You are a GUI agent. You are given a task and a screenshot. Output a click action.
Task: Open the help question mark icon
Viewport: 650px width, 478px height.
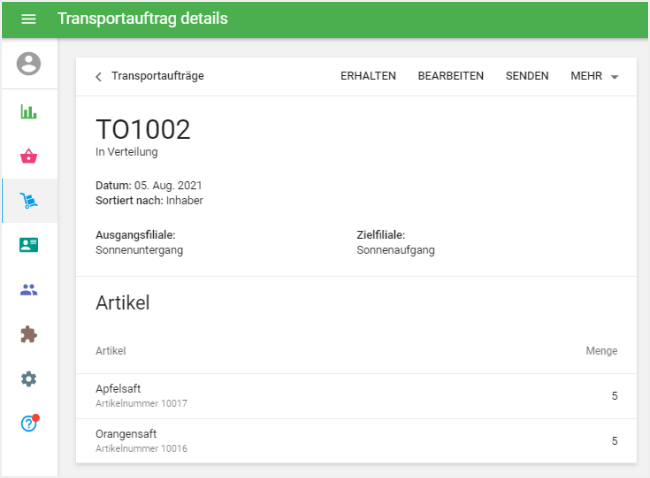[29, 424]
